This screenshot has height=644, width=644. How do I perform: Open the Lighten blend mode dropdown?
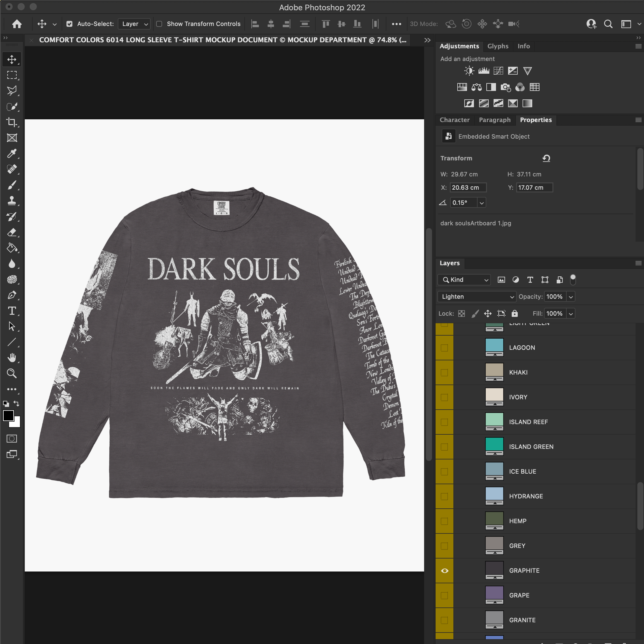click(477, 297)
